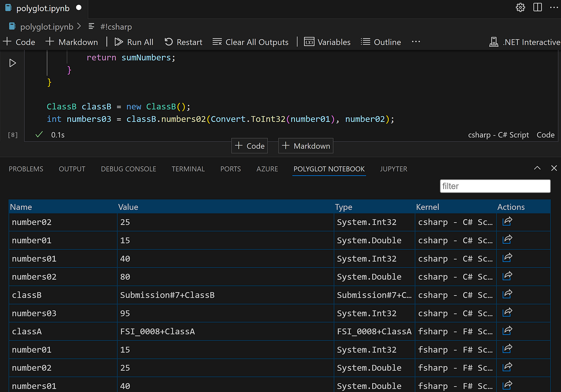Select the polyglot.ipynb editor tab
The width and height of the screenshot is (561, 392).
pos(43,8)
